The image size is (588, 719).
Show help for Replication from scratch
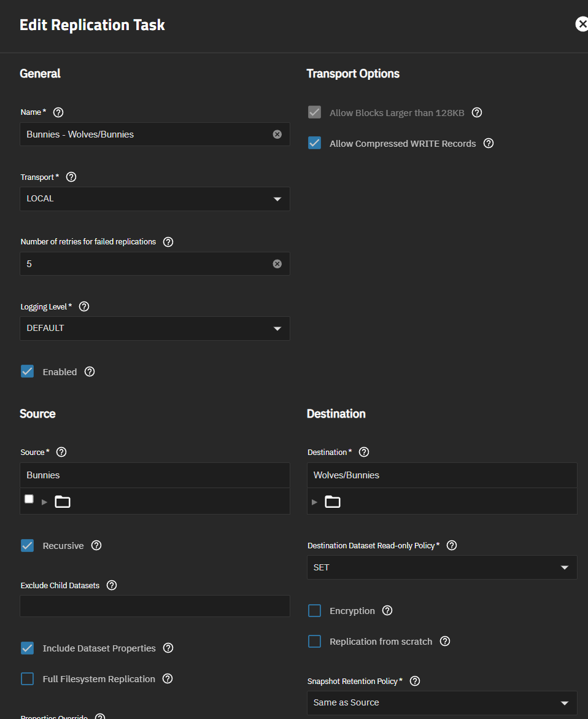[x=445, y=641]
